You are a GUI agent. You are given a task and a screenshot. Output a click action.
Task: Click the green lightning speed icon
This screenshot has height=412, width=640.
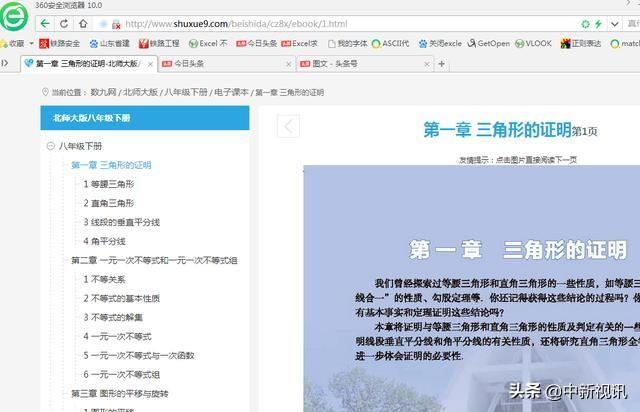click(x=598, y=24)
